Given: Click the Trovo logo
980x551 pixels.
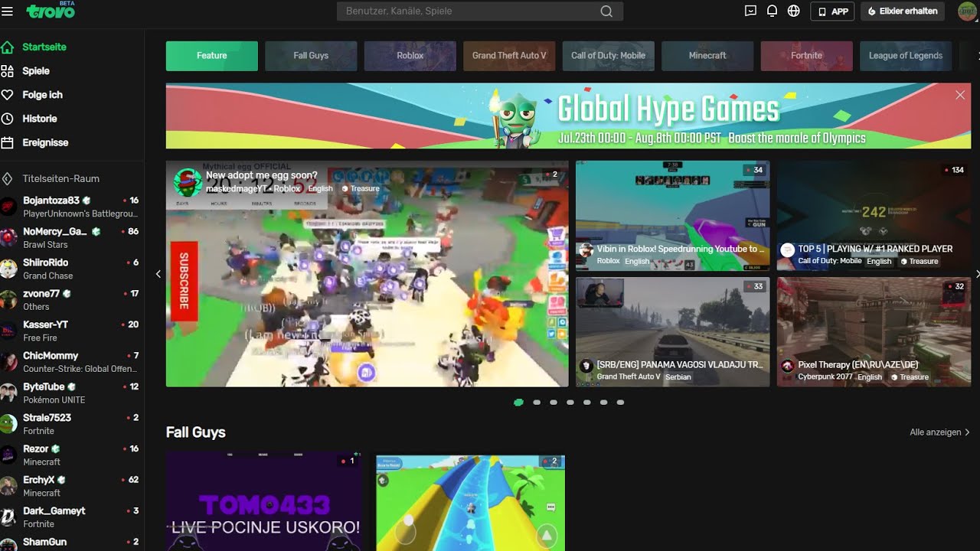Looking at the screenshot, I should (x=50, y=11).
